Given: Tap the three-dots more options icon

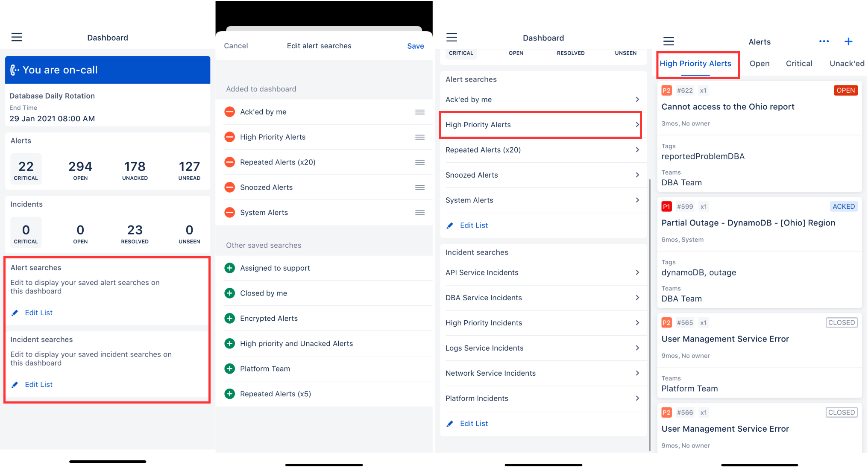Looking at the screenshot, I should (824, 41).
